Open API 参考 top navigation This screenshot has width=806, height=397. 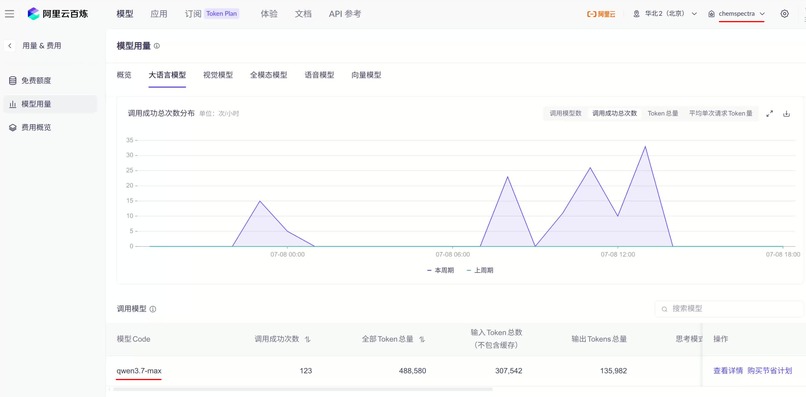point(344,14)
